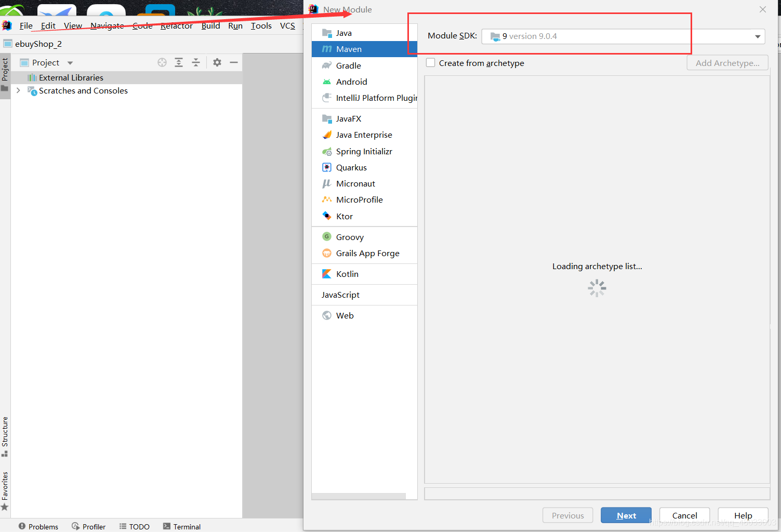
Task: Click the Maven entry in the list
Action: coord(364,49)
